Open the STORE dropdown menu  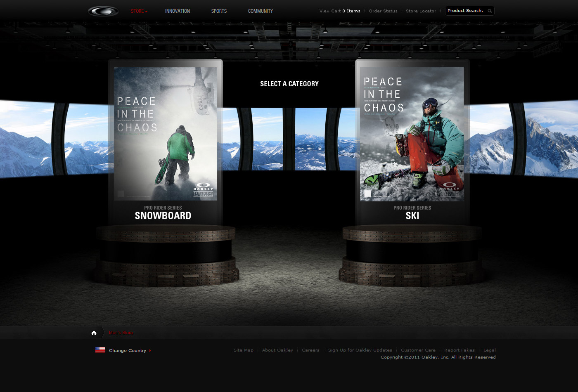[139, 11]
